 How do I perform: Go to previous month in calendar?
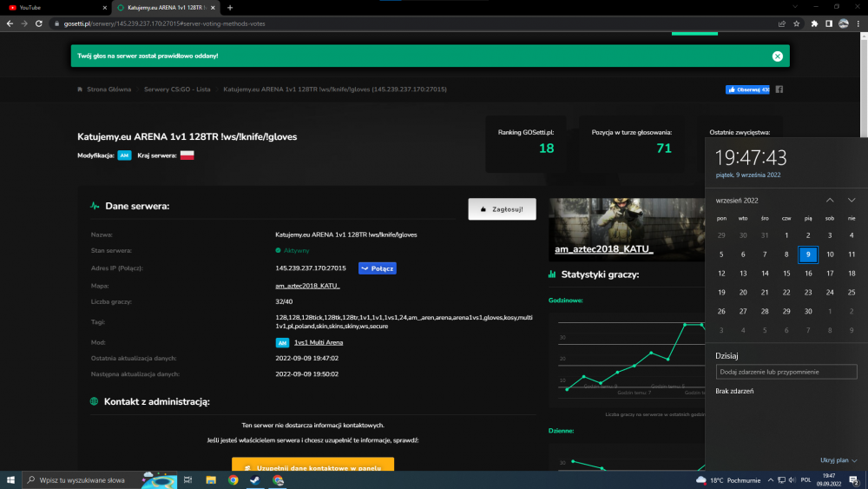tap(830, 201)
